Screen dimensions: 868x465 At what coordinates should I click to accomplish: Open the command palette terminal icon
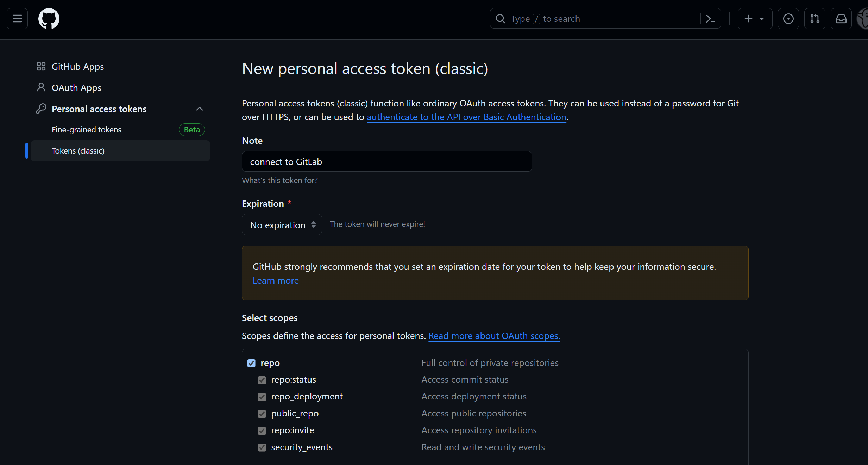(x=711, y=19)
